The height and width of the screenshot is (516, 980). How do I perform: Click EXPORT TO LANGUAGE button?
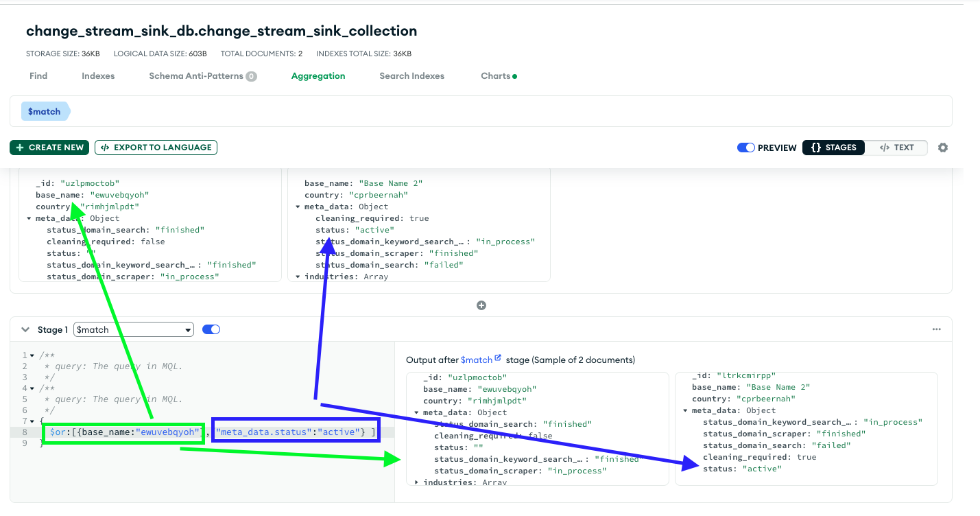[x=156, y=148]
